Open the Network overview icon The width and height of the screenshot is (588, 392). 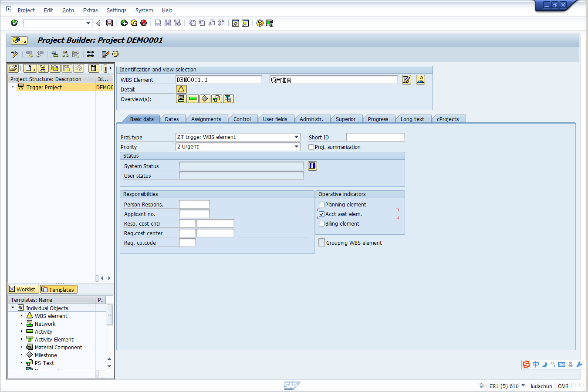point(181,99)
